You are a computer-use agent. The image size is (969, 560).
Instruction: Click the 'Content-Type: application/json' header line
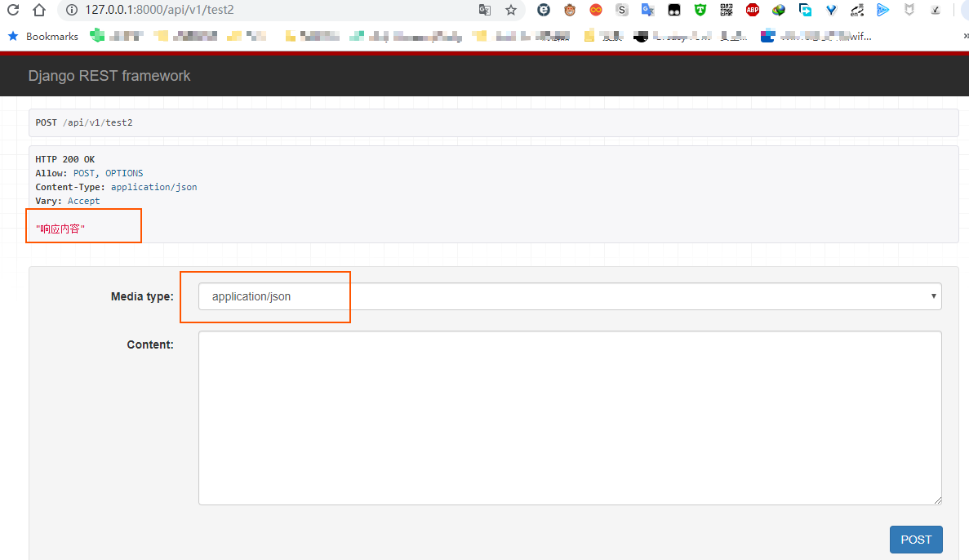(116, 187)
